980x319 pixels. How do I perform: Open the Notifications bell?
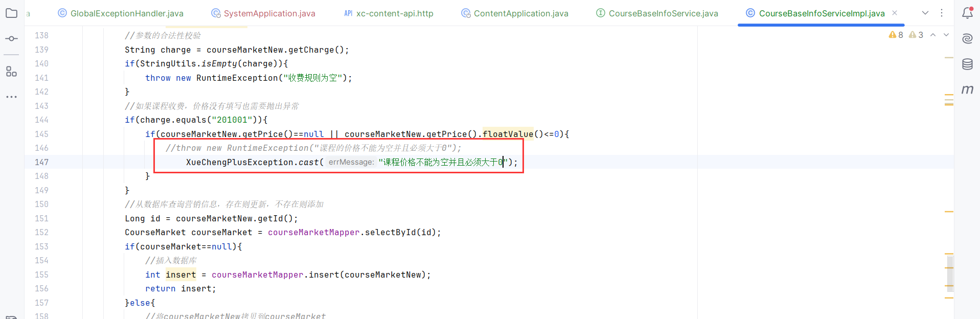967,13
